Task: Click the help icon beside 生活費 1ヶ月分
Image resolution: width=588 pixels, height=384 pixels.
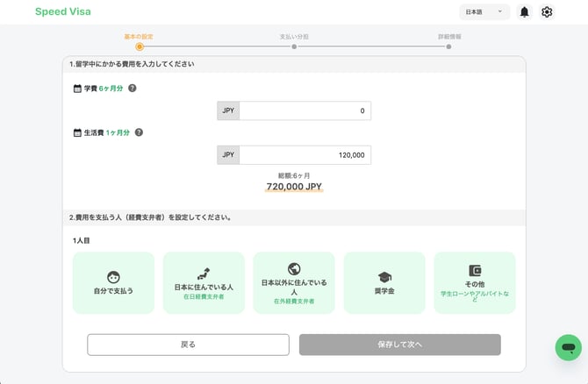Action: [139, 132]
